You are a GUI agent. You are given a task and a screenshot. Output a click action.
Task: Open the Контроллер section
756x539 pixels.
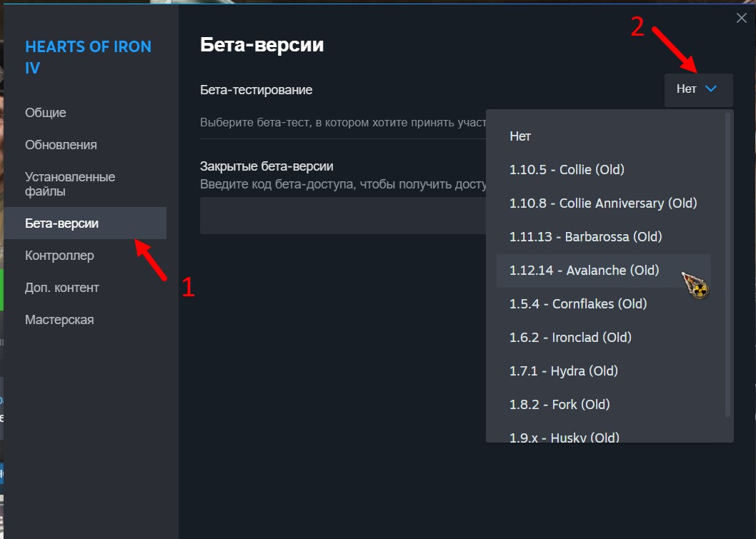(x=59, y=256)
